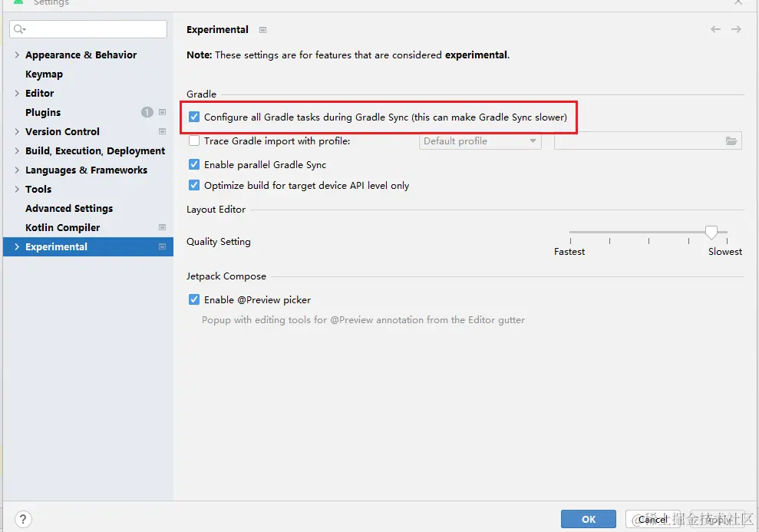This screenshot has height=532, width=759.
Task: Select Version Control in sidebar
Action: 62,132
